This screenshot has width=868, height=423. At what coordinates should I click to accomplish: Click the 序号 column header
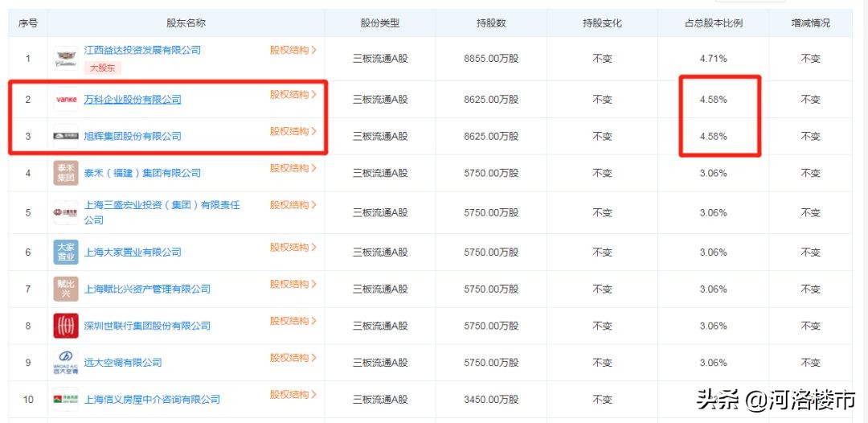coord(27,23)
